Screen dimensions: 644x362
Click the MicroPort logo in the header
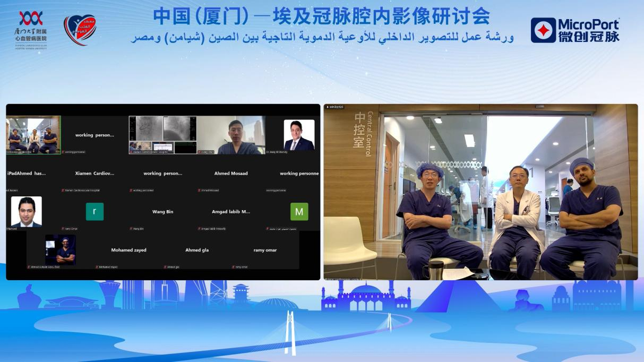click(576, 30)
